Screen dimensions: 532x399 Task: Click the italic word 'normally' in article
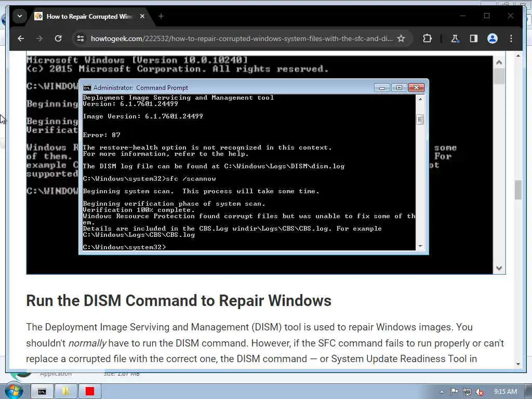87,343
